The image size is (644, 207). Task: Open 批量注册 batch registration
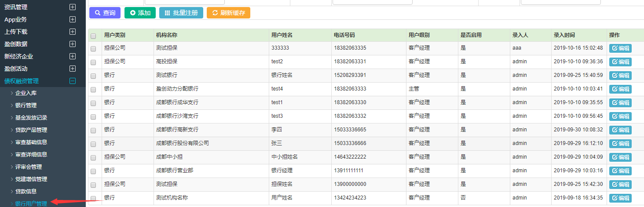pyautogui.click(x=181, y=13)
